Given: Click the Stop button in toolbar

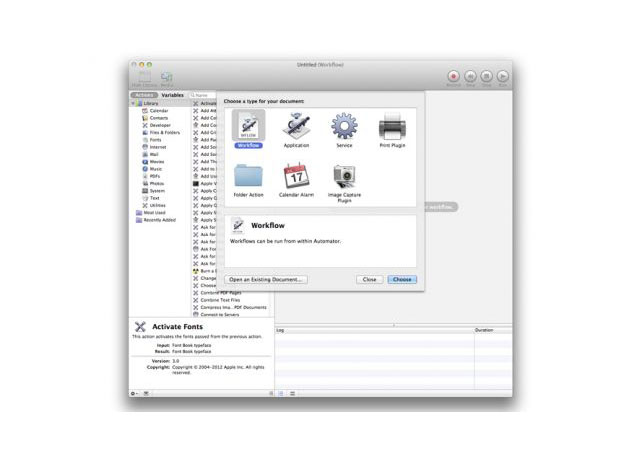Looking at the screenshot, I should (487, 76).
